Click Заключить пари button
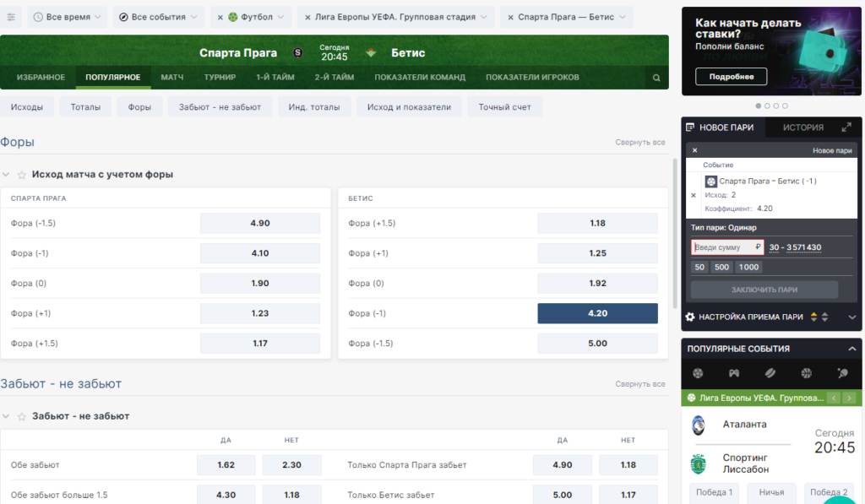Viewport: 865px width, 504px height. [764, 290]
